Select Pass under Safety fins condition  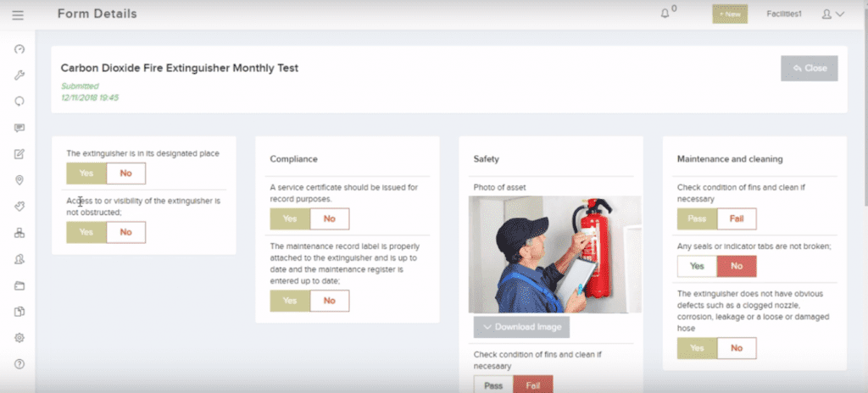pyautogui.click(x=493, y=385)
